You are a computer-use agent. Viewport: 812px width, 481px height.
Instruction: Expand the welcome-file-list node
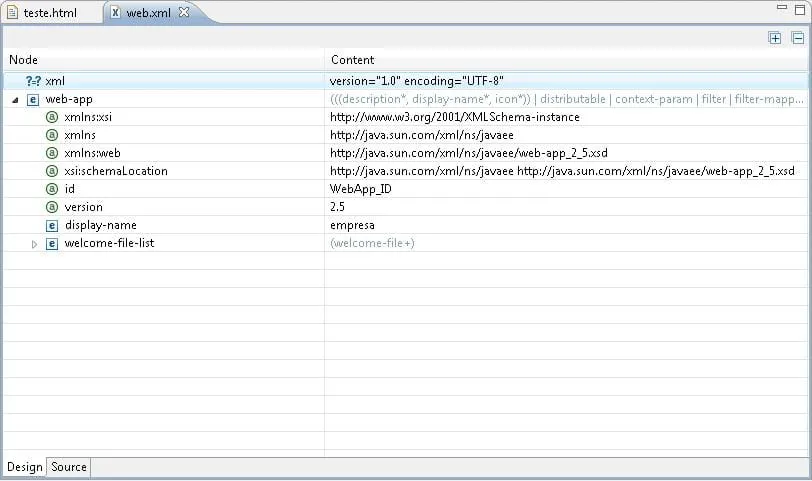[x=34, y=244]
